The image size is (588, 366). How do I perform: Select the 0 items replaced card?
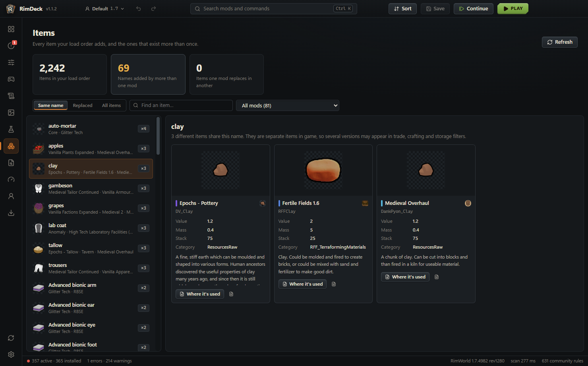click(x=226, y=74)
